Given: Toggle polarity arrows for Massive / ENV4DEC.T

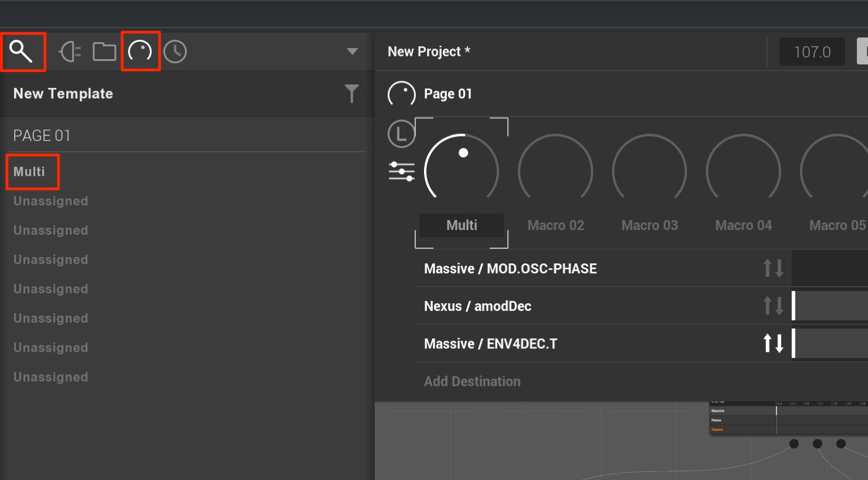Looking at the screenshot, I should pos(773,343).
